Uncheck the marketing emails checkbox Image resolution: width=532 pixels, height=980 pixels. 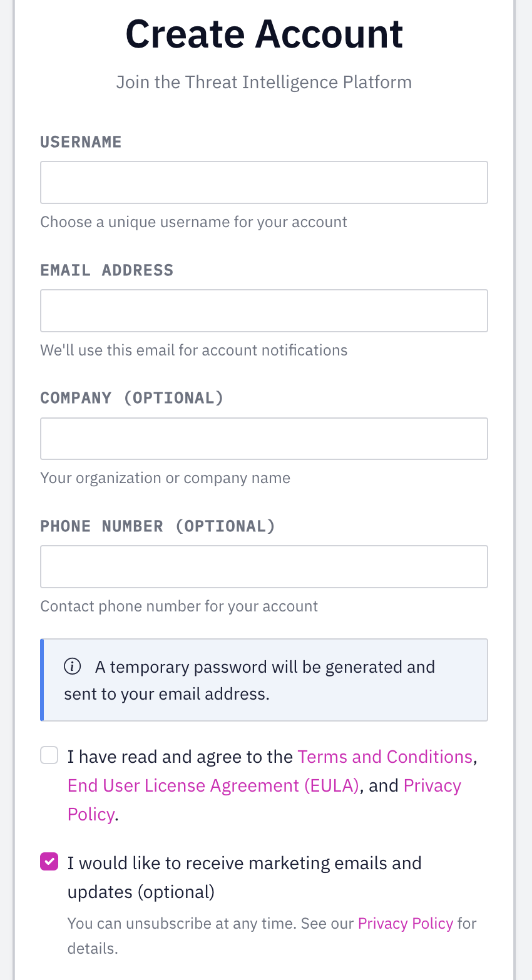(49, 862)
